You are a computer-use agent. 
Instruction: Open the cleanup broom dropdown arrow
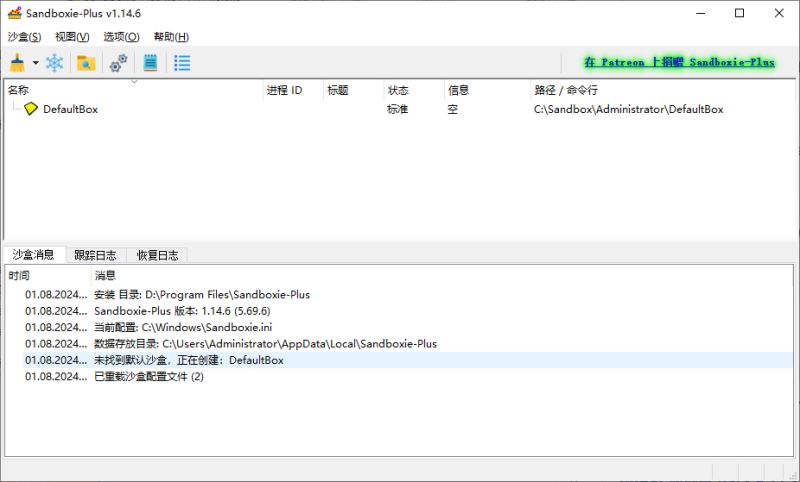[36, 63]
